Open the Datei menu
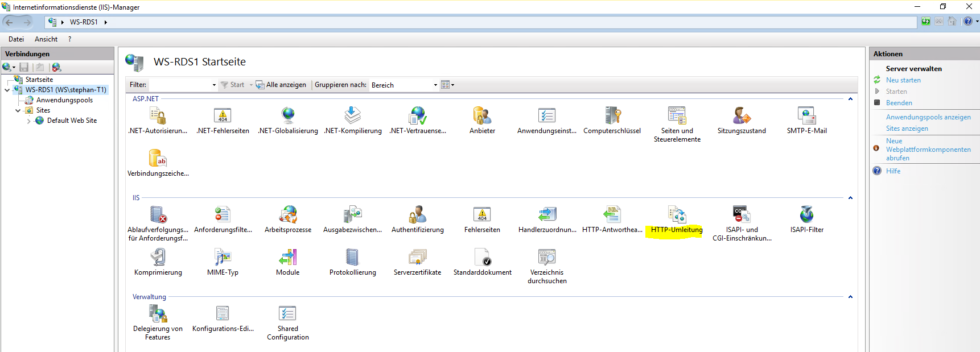 click(x=16, y=39)
